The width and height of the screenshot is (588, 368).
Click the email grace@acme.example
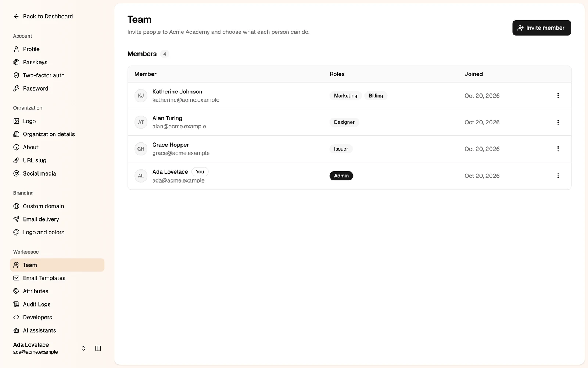pyautogui.click(x=181, y=153)
